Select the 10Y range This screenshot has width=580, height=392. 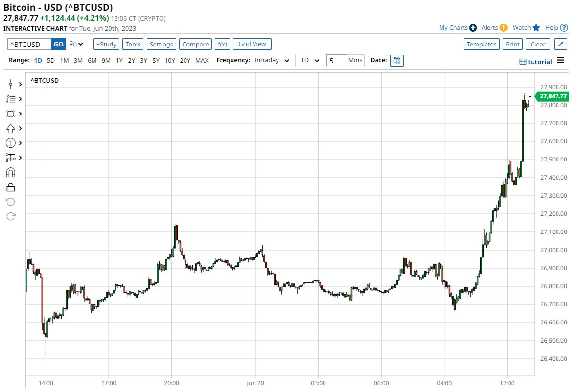pyautogui.click(x=170, y=60)
